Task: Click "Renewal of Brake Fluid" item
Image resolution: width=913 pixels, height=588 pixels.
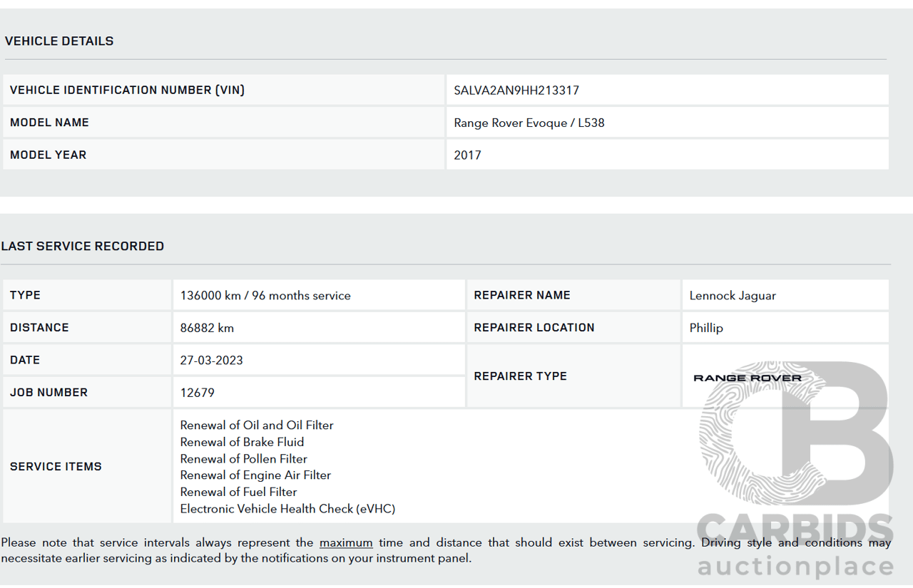Action: pos(242,442)
